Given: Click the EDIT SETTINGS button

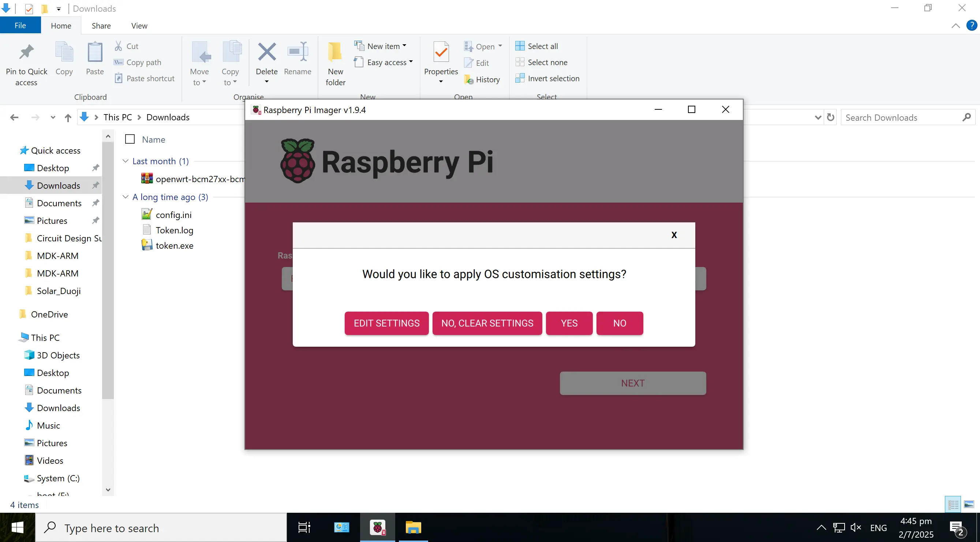Looking at the screenshot, I should pos(386,323).
